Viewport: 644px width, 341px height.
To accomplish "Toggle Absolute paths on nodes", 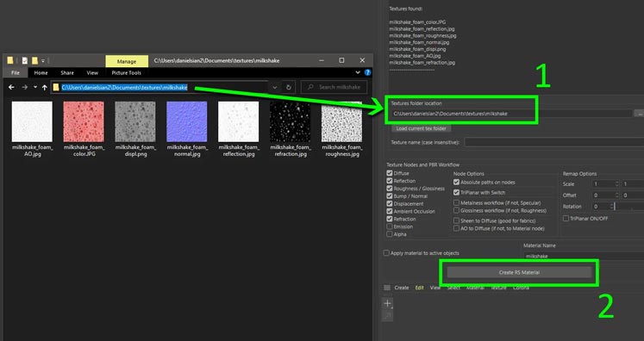I will [456, 183].
